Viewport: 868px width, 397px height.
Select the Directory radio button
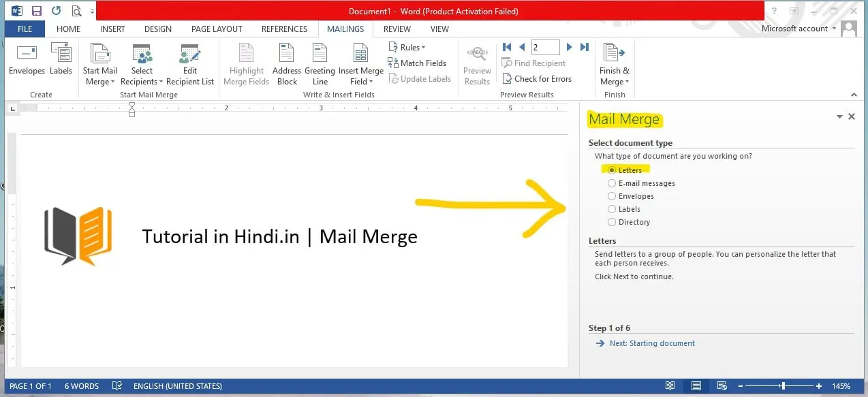pos(612,222)
